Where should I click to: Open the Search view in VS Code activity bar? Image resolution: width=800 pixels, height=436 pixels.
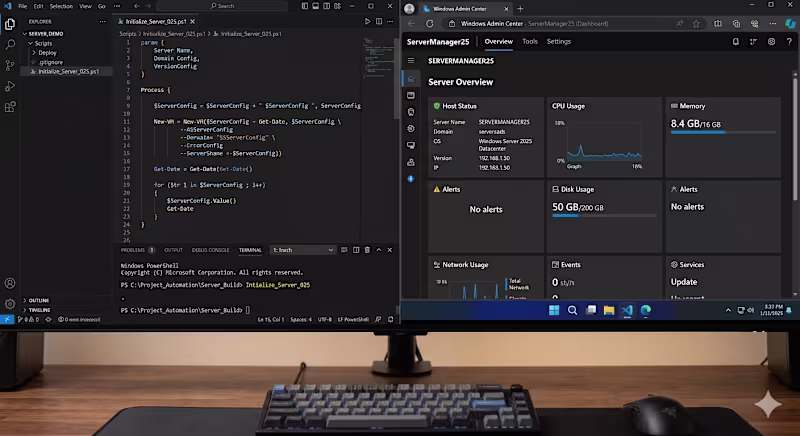point(10,45)
